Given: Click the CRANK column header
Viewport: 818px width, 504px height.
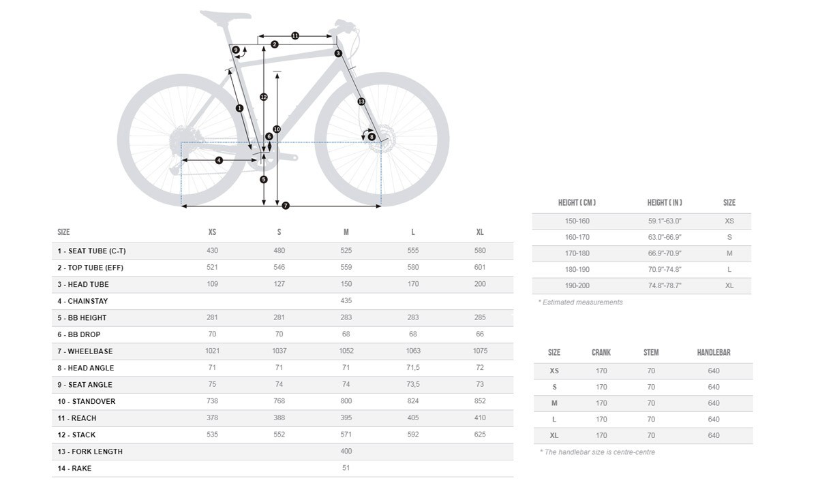Looking at the screenshot, I should tap(601, 353).
